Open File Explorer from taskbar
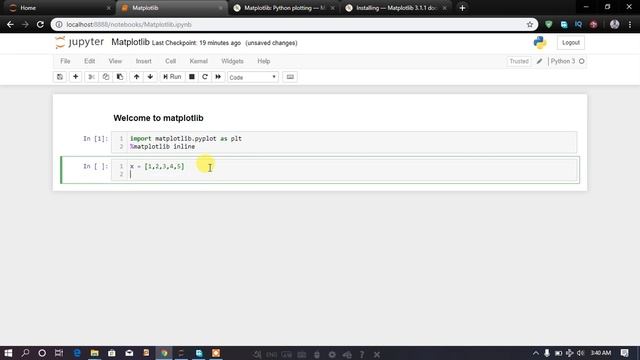This screenshot has width=640, height=360. click(94, 353)
